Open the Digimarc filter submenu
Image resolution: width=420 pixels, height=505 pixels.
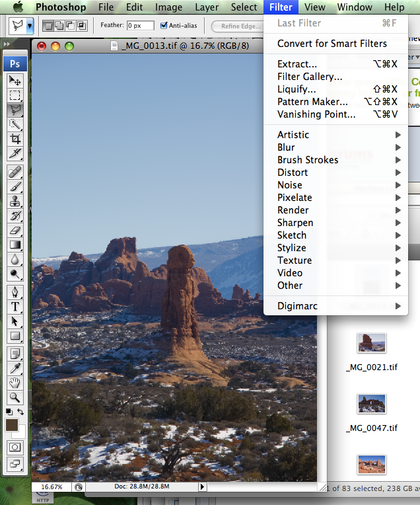pos(336,306)
